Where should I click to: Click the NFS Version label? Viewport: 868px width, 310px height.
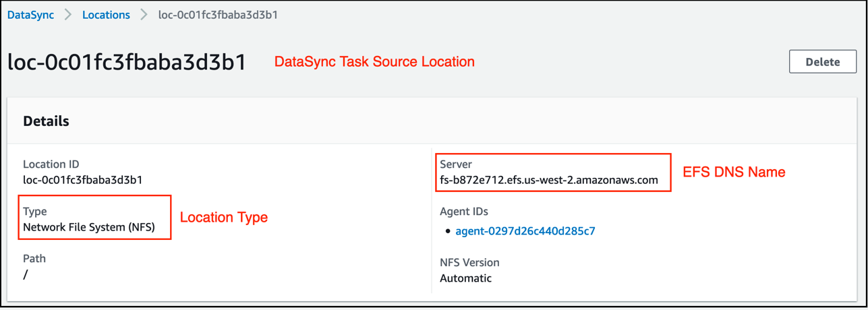tap(469, 263)
